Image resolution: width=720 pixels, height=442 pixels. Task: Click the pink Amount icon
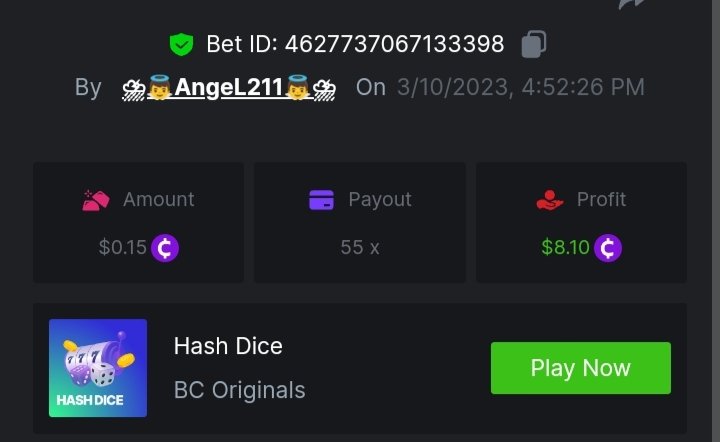coord(96,200)
